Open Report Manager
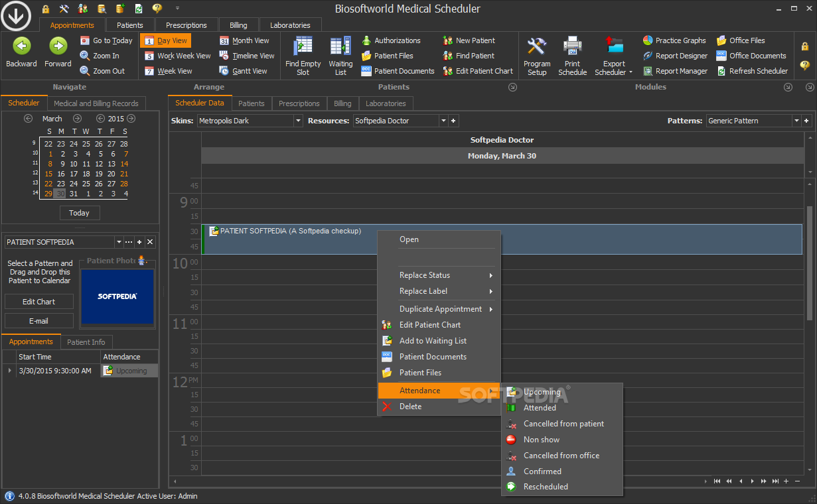Viewport: 817px width, 504px height. tap(674, 71)
